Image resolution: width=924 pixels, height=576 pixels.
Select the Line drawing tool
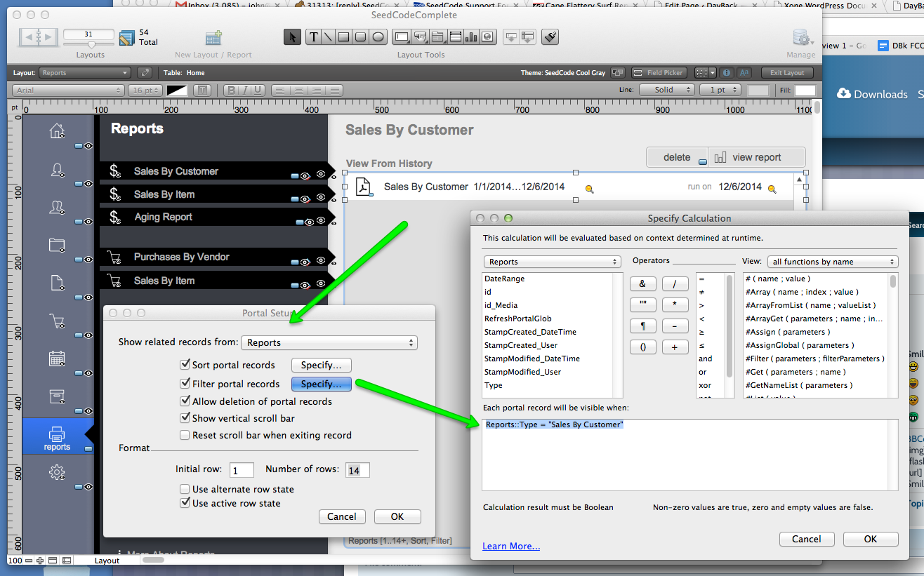pyautogui.click(x=328, y=37)
